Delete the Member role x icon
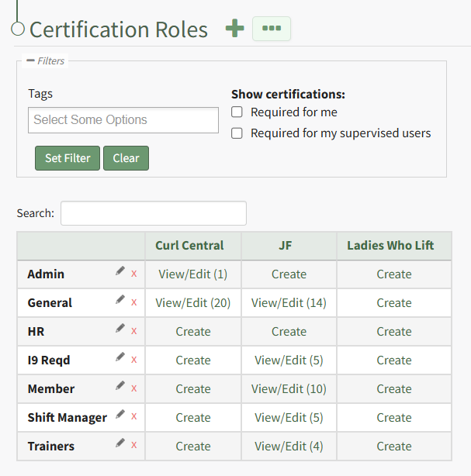The height and width of the screenshot is (476, 471). [133, 388]
